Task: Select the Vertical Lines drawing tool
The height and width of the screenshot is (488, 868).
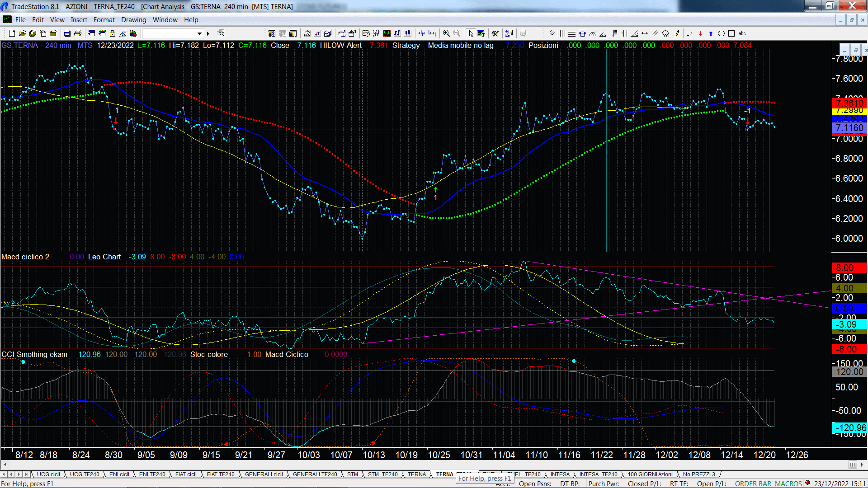Action: tap(561, 33)
